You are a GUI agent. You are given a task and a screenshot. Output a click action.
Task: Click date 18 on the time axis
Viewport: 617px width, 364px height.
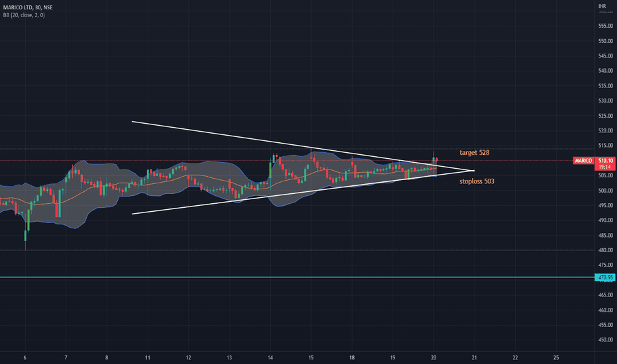point(352,357)
